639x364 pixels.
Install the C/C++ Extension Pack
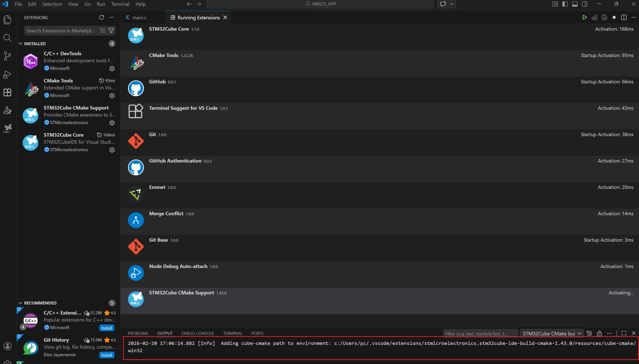coord(107,328)
